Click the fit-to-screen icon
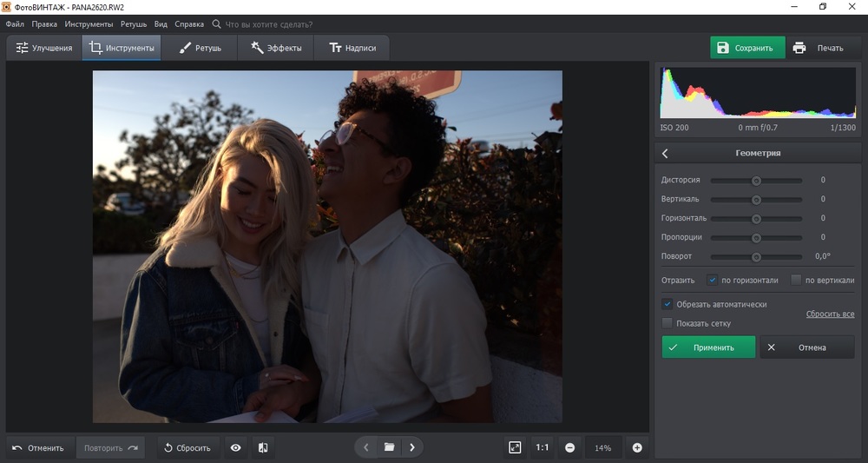Viewport: 868px width, 463px height. [x=515, y=447]
